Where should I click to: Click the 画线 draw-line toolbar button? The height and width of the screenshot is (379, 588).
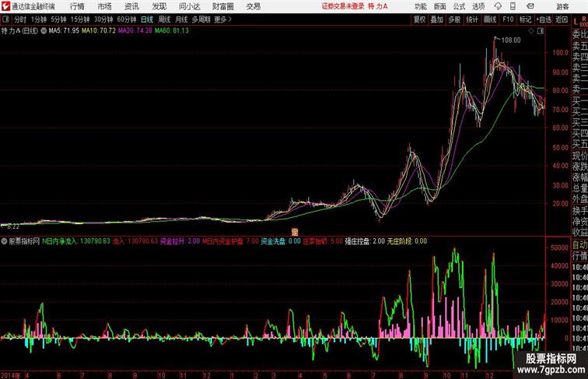click(490, 19)
